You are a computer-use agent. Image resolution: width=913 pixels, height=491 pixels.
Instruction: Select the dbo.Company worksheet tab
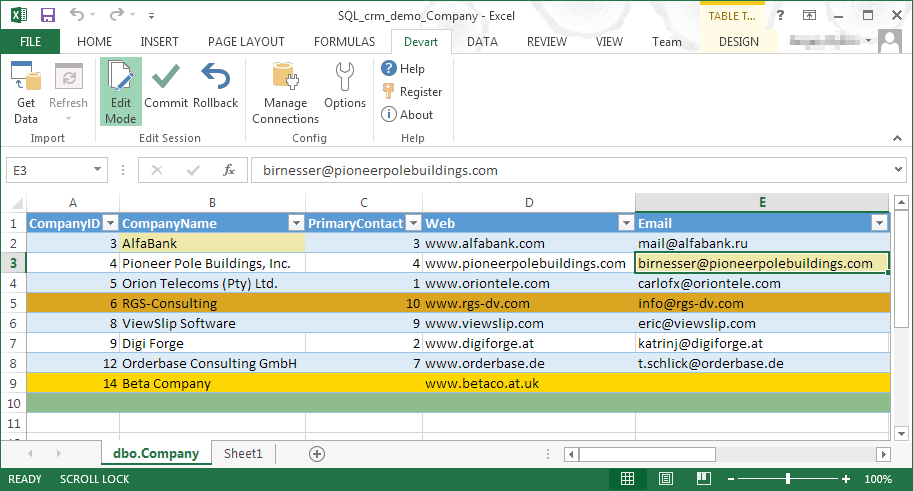[x=156, y=454]
